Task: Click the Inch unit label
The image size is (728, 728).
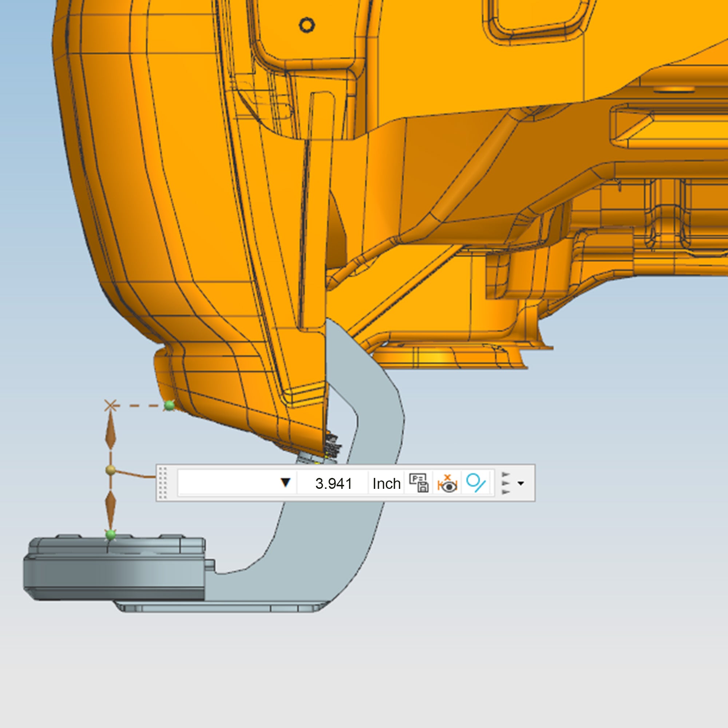Action: 386,483
